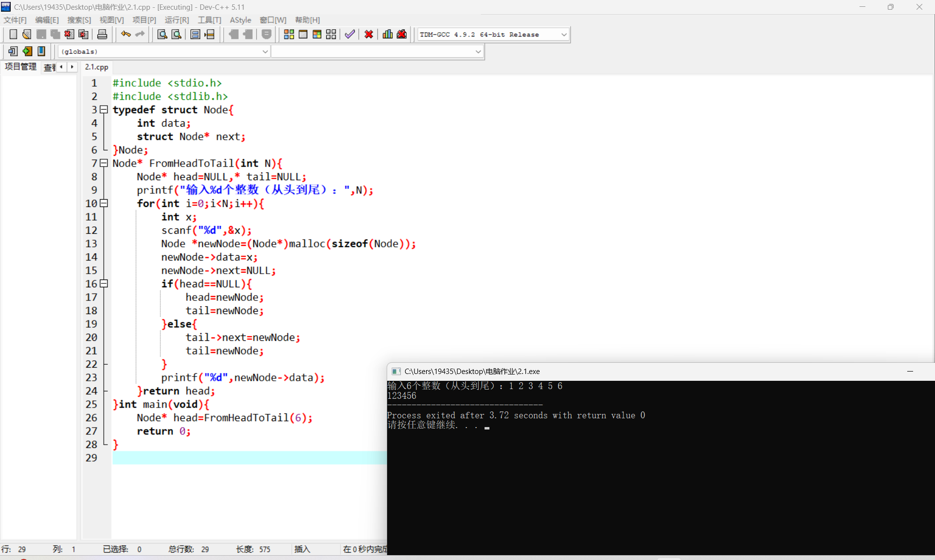Collapse the for loop fold at line 10
Viewport: 935px width, 560px height.
pos(104,204)
